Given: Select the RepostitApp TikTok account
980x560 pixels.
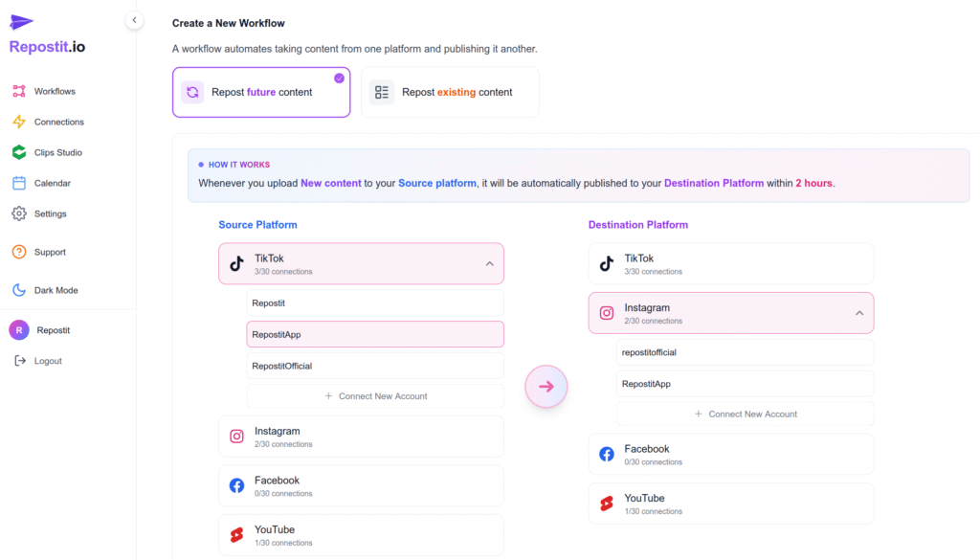Looking at the screenshot, I should (375, 334).
